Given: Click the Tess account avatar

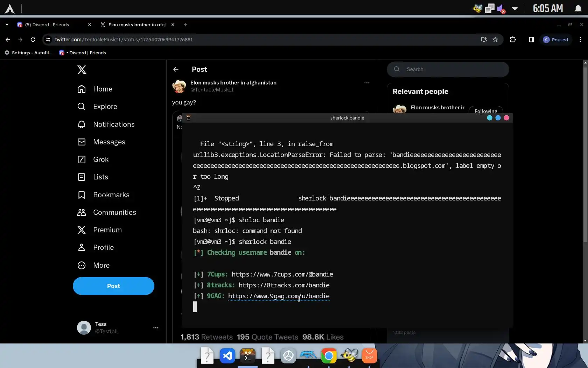Looking at the screenshot, I should [x=84, y=328].
